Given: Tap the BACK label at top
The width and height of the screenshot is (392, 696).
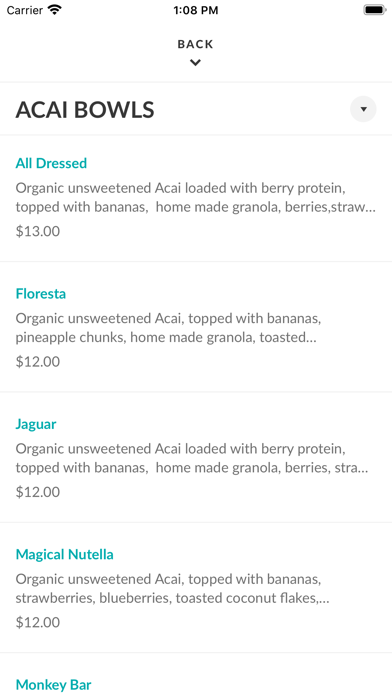Looking at the screenshot, I should [x=195, y=44].
